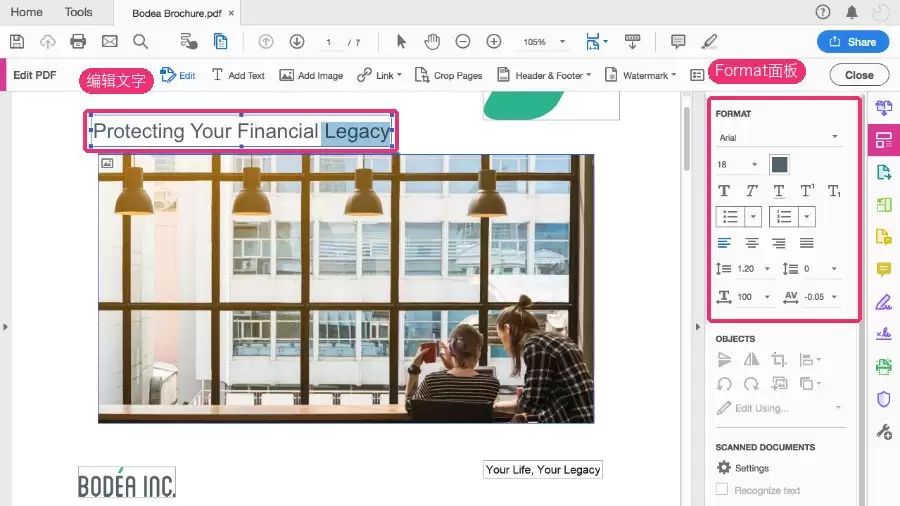Screen dimensions: 900x506
Task: Enable the Recognize text checkbox
Action: [x=722, y=489]
